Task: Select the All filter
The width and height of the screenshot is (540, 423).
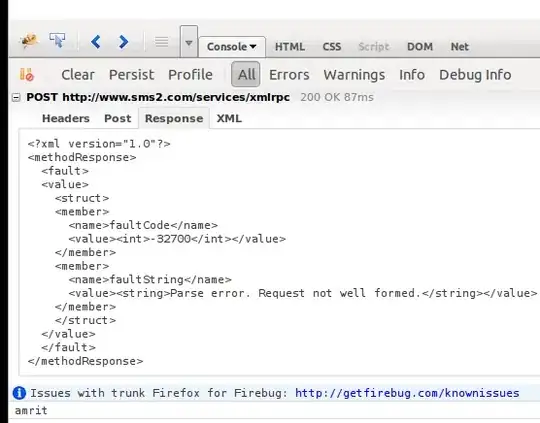Action: pyautogui.click(x=246, y=74)
